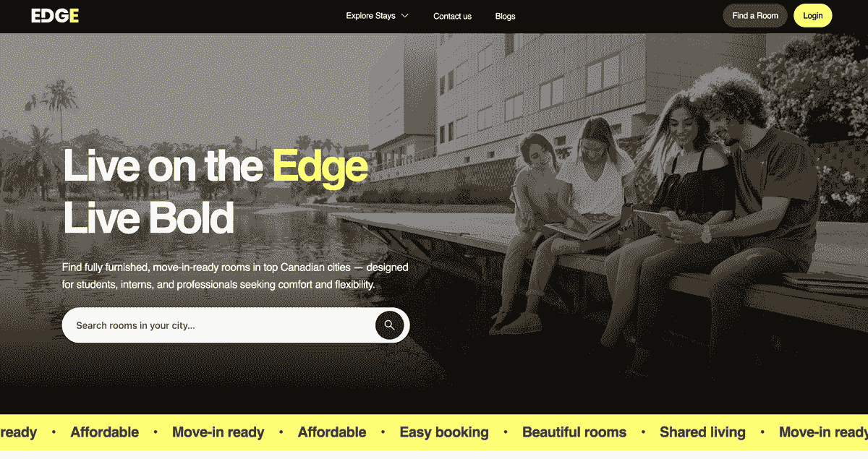Click the Find a Room button
Viewport: 868px width, 459px height.
pyautogui.click(x=755, y=16)
